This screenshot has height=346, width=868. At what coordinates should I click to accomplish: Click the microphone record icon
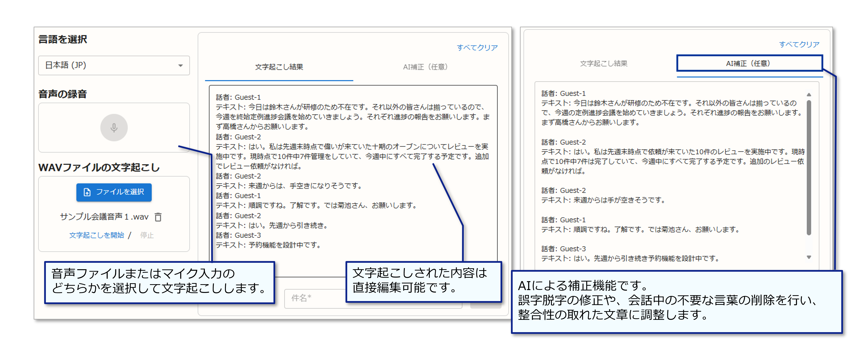(114, 127)
